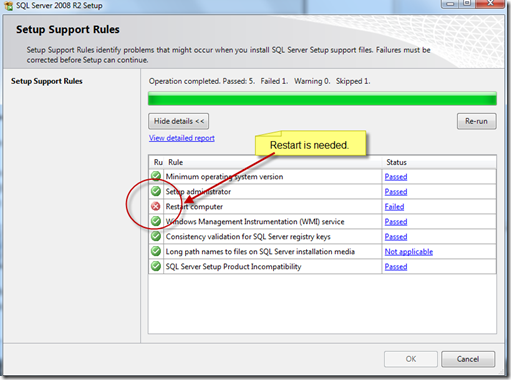Click the disabled OK button
Viewport: 511px width, 380px height.
point(411,359)
